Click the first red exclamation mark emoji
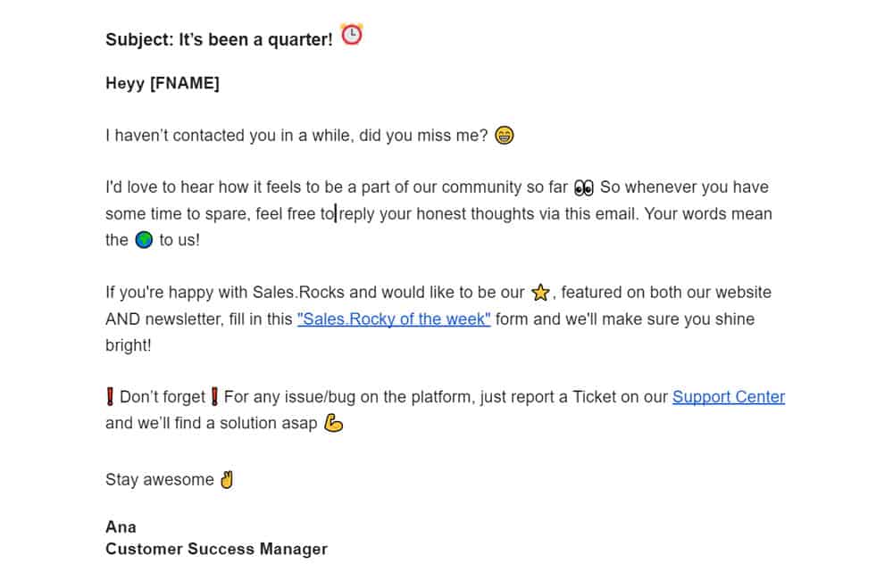Image resolution: width=893 pixels, height=588 pixels. pos(111,397)
